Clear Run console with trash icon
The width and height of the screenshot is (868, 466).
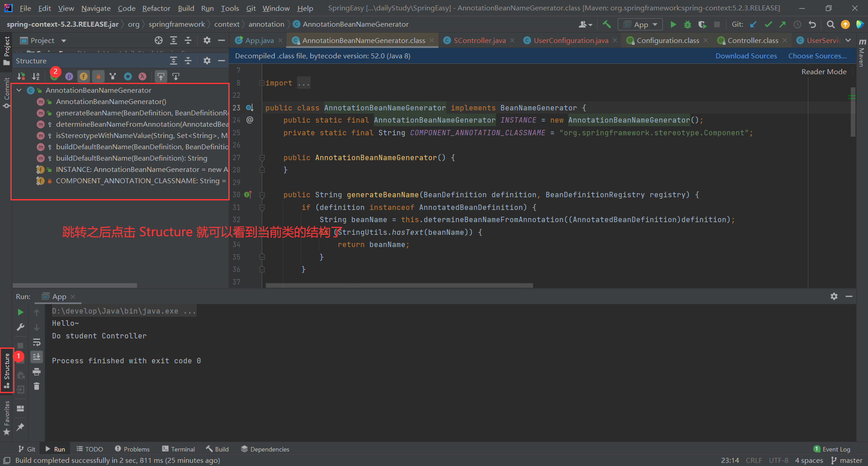coord(37,386)
